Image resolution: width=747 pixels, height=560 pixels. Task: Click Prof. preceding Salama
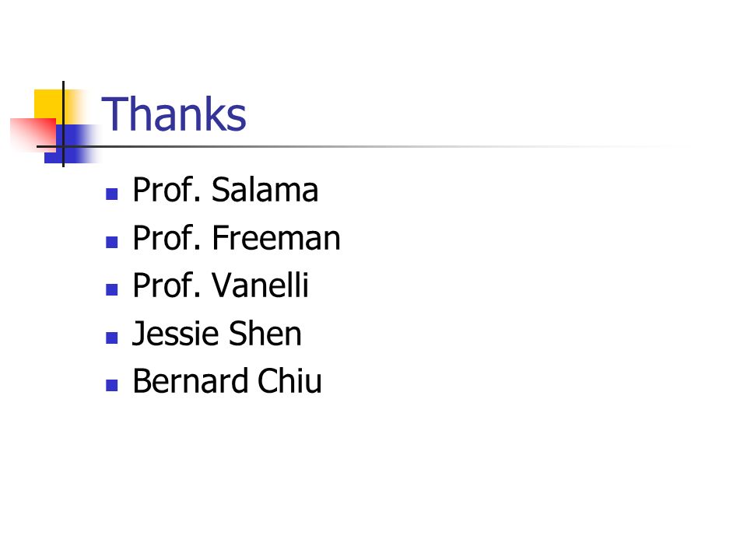167,190
